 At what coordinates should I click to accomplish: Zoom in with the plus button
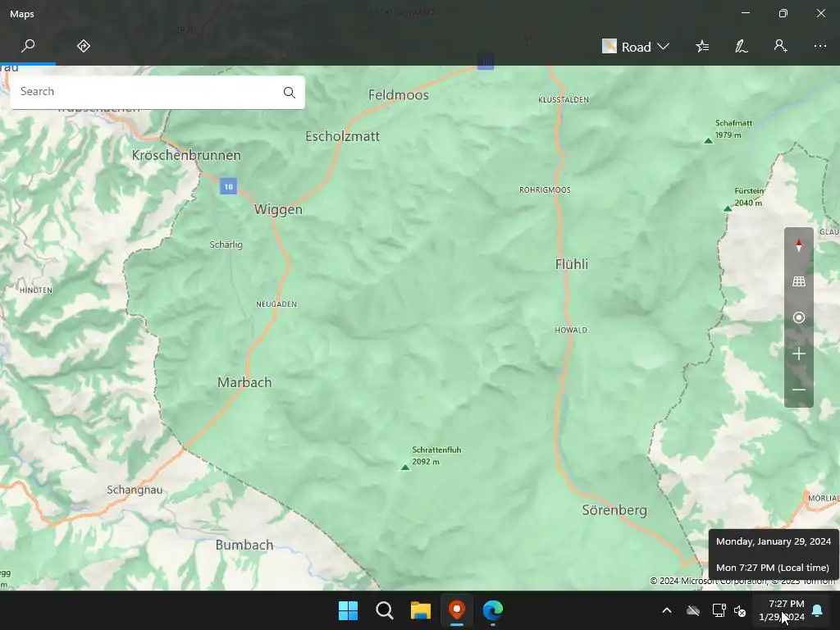tap(799, 354)
